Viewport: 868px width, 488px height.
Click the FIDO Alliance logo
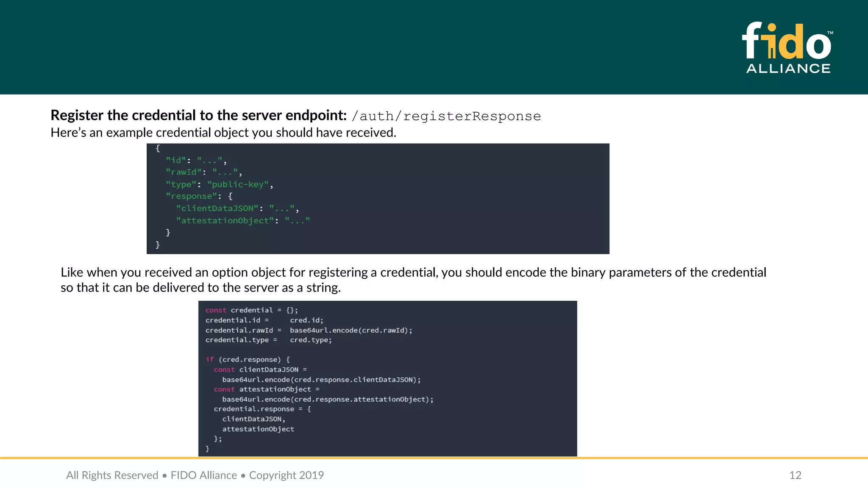(787, 47)
